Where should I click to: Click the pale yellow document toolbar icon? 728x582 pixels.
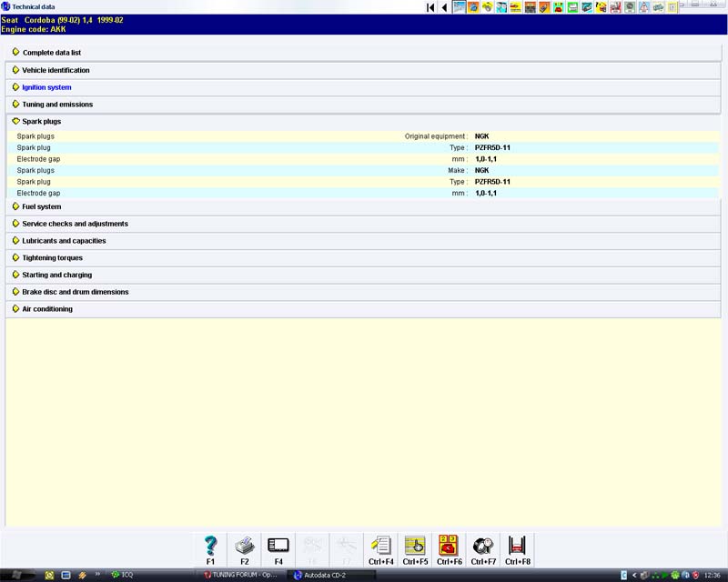(x=672, y=7)
